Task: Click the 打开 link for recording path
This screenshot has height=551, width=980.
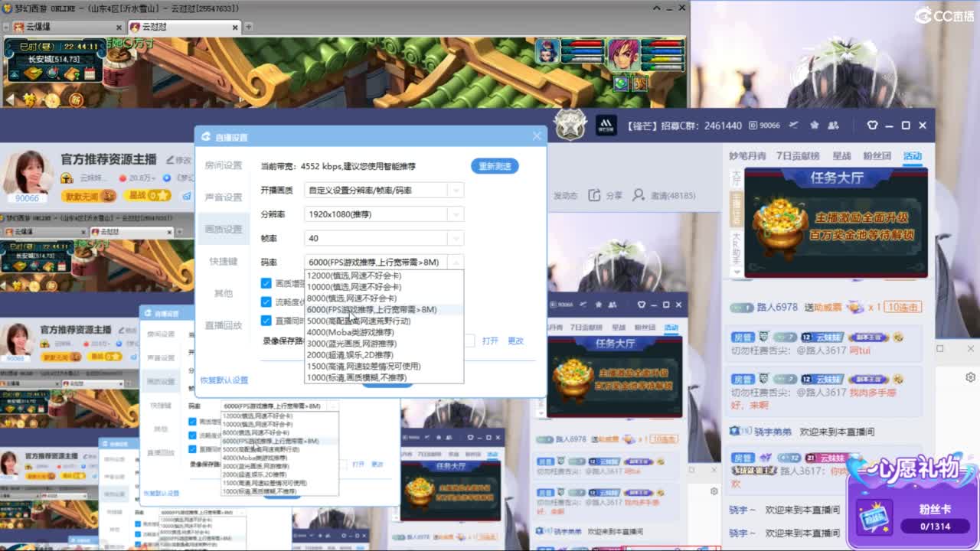Action: (x=490, y=341)
